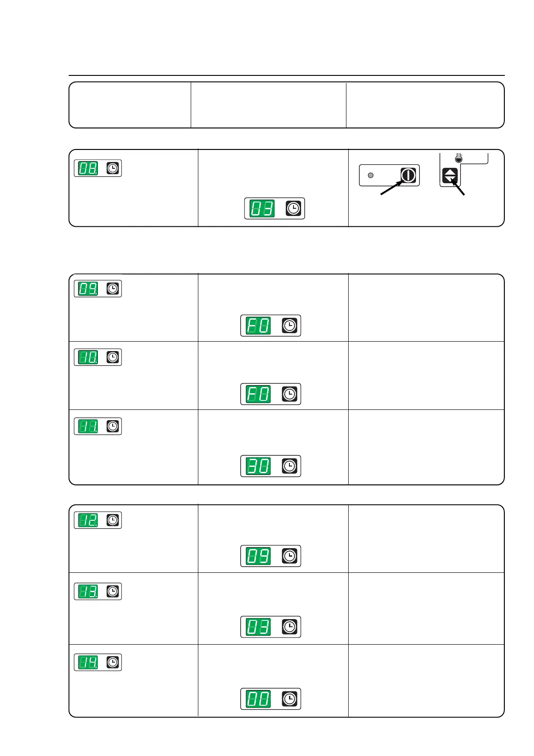The width and height of the screenshot is (534, 756).
Task: Click the small LED indicator left of power button
Action: [371, 175]
